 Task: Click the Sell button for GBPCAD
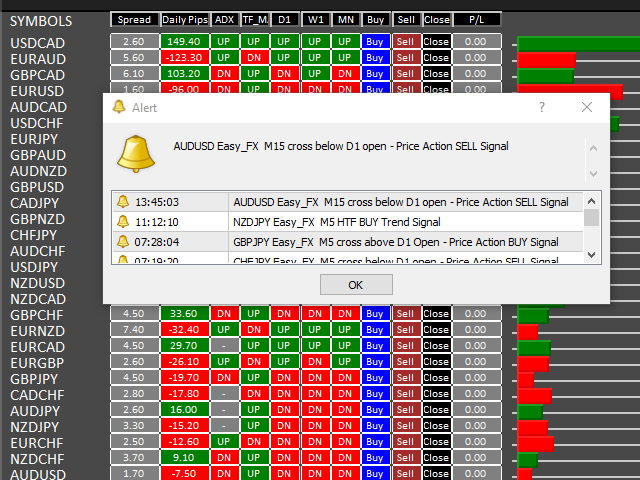tap(406, 73)
